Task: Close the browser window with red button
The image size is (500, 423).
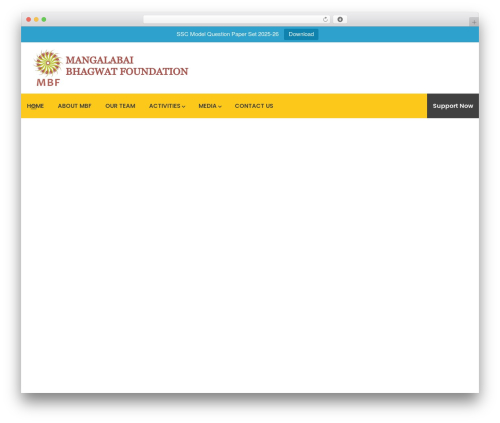Action: (29, 20)
